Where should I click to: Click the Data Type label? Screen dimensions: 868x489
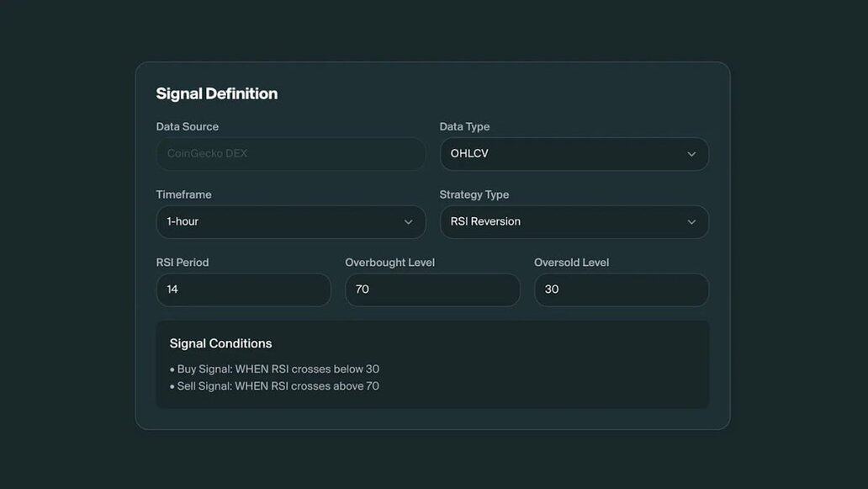[x=464, y=126]
